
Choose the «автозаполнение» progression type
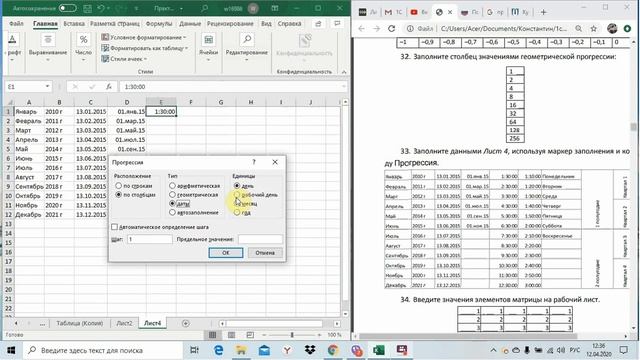click(x=172, y=213)
